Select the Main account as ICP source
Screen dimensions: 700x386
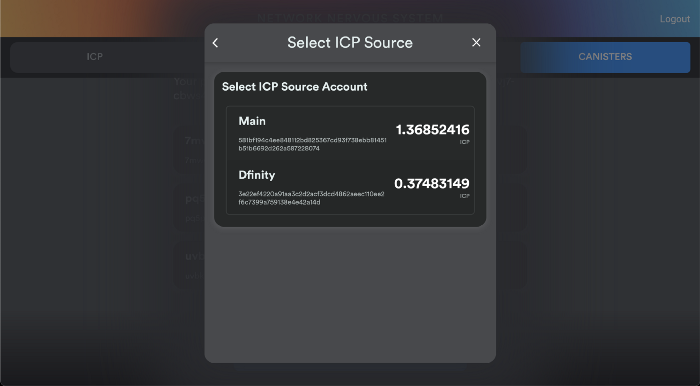point(350,134)
